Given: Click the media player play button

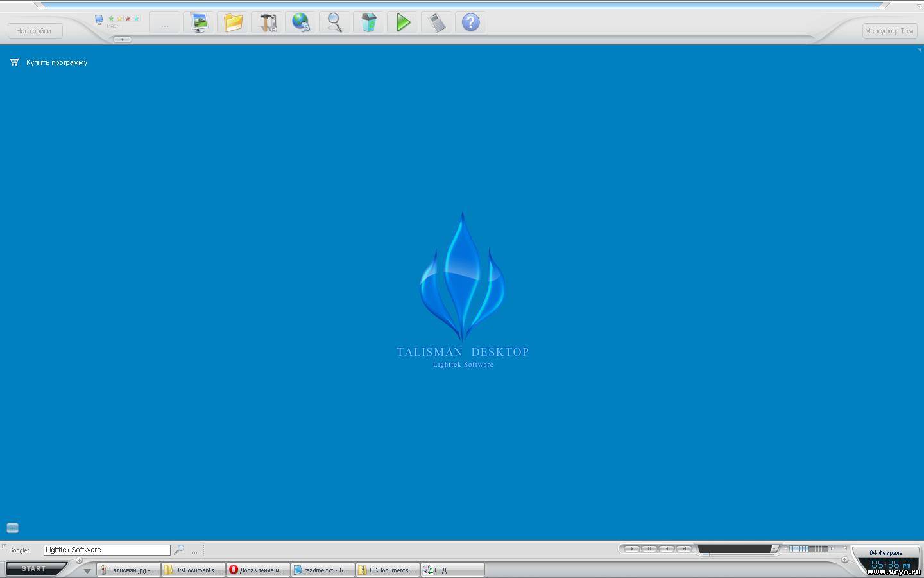Looking at the screenshot, I should [632, 548].
